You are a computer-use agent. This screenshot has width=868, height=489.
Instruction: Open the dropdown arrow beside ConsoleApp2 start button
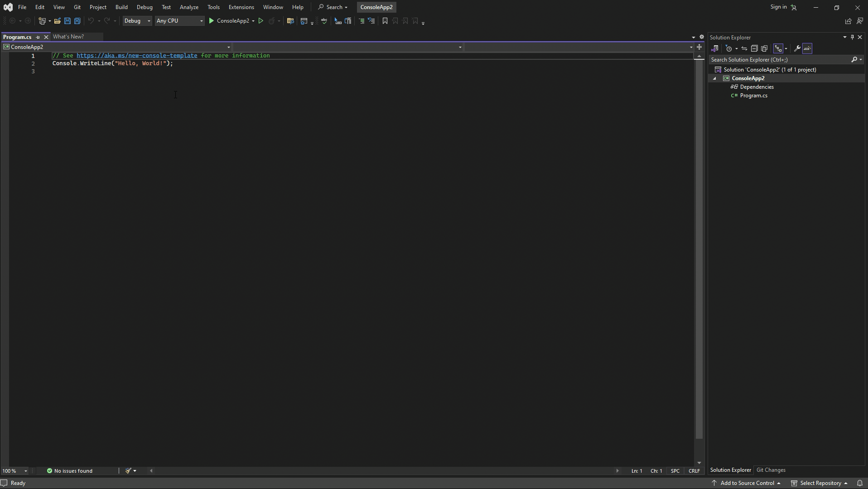253,21
